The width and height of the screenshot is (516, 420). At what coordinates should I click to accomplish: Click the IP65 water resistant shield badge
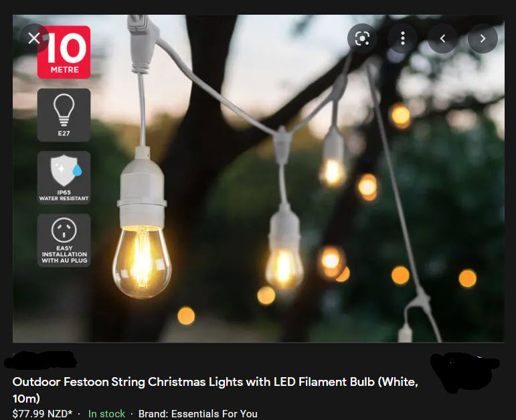pos(64,178)
